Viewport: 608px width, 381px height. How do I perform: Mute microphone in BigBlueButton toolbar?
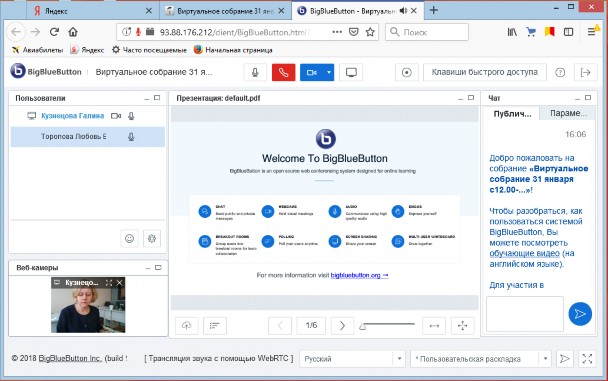pos(255,72)
